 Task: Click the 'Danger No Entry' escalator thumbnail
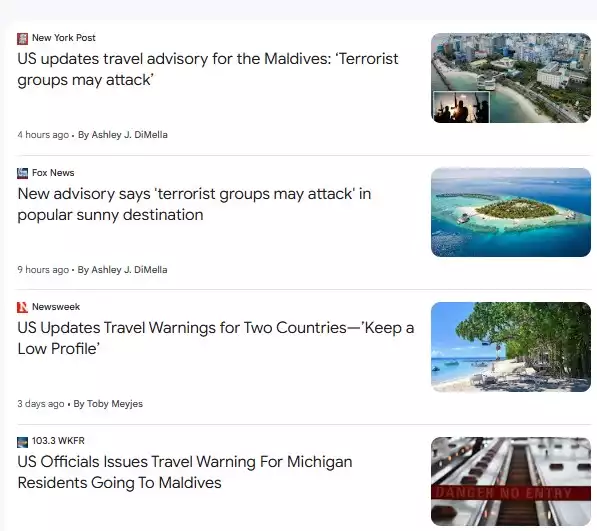pyautogui.click(x=511, y=481)
